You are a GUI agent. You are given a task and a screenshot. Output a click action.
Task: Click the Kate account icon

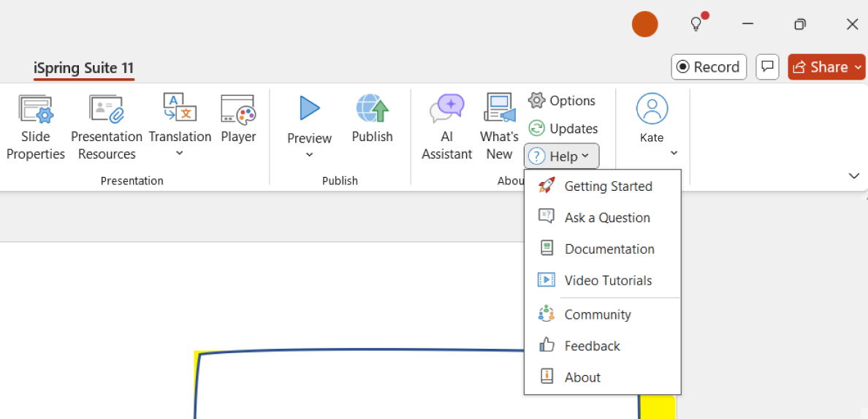click(x=652, y=109)
